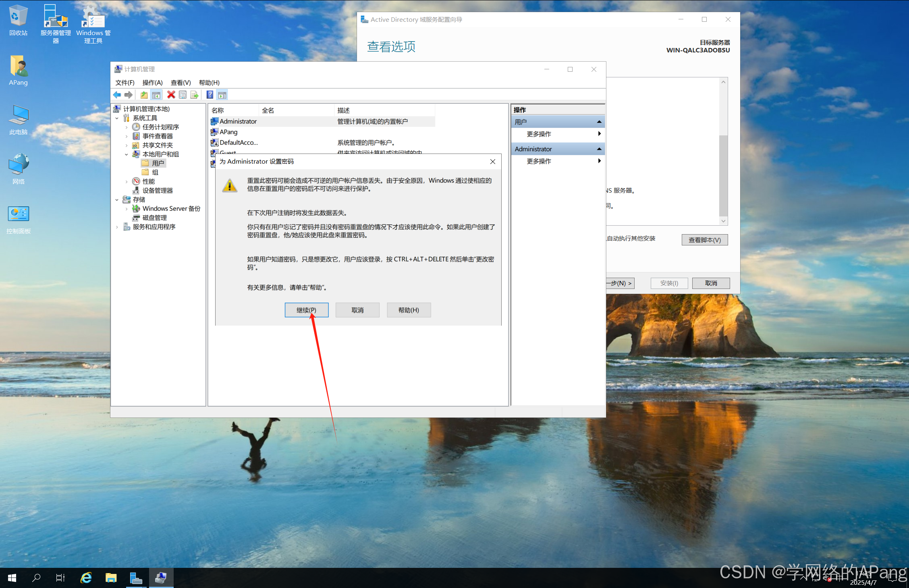Open the 查看(V) menu

click(x=181, y=83)
